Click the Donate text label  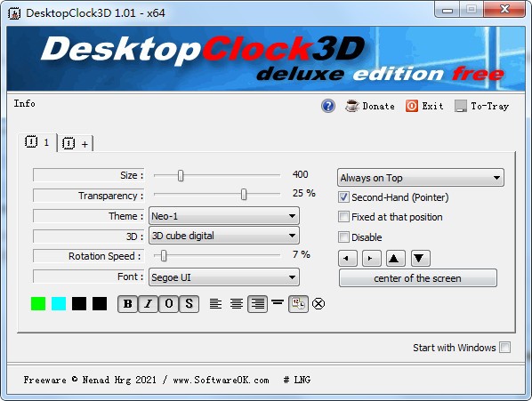click(378, 106)
